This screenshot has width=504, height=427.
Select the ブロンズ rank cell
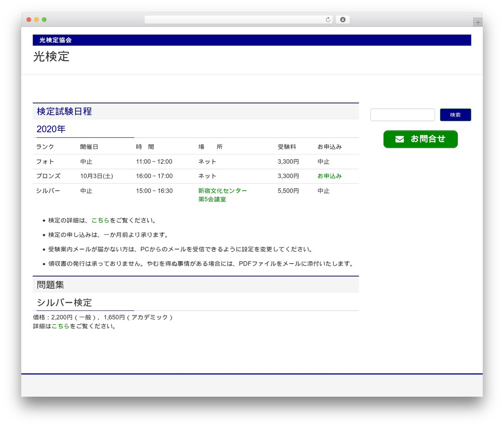click(x=48, y=176)
